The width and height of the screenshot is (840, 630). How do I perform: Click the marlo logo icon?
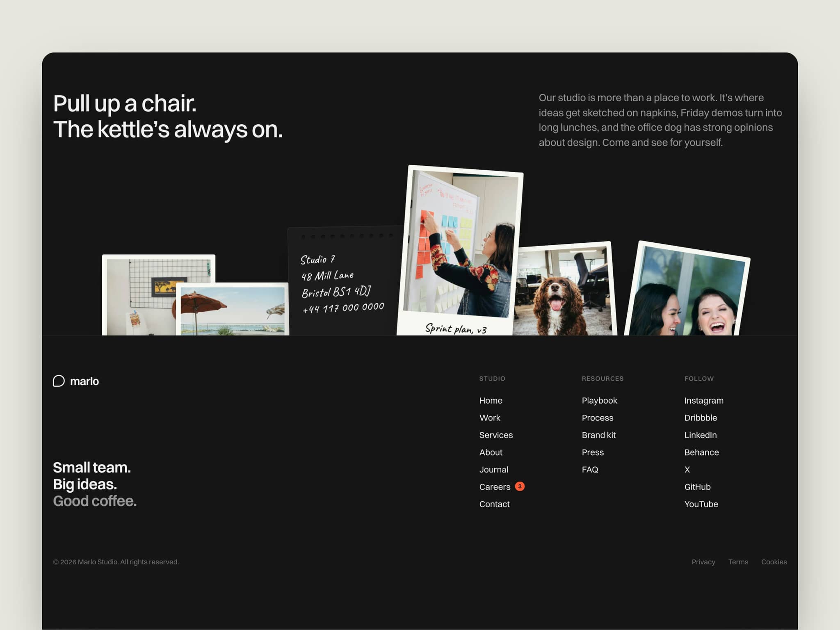tap(59, 381)
